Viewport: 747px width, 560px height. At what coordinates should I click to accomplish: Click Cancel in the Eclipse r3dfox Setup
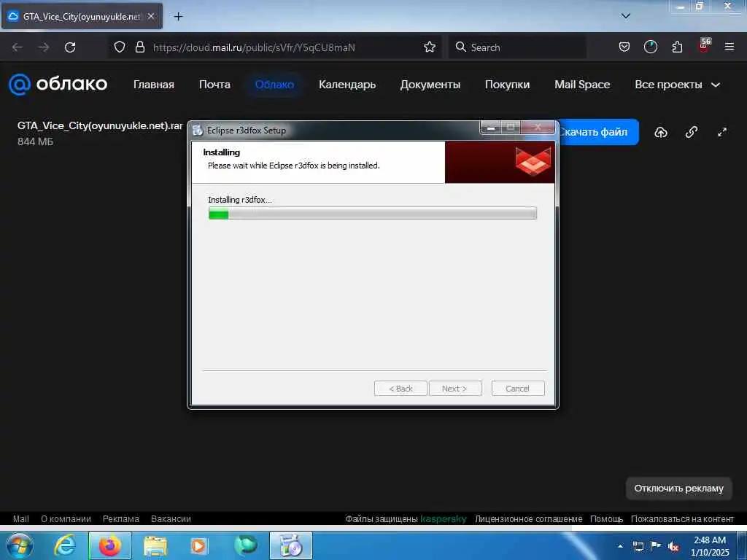(x=517, y=389)
